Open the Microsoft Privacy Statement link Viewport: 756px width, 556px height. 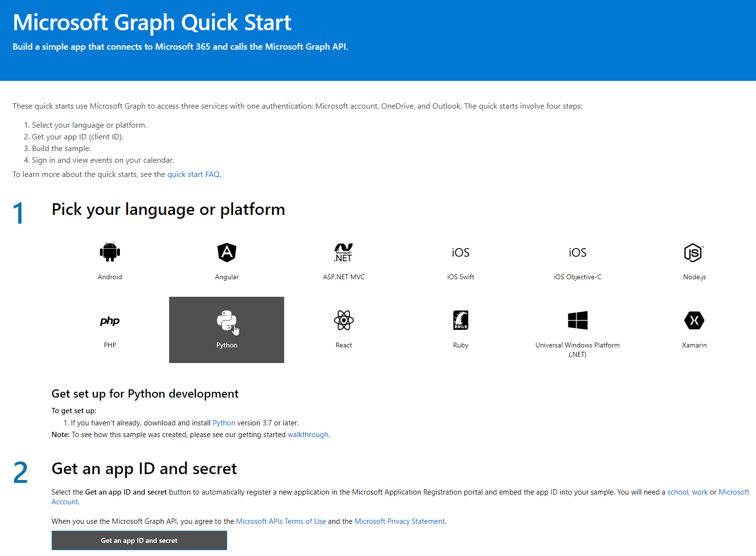click(x=400, y=521)
